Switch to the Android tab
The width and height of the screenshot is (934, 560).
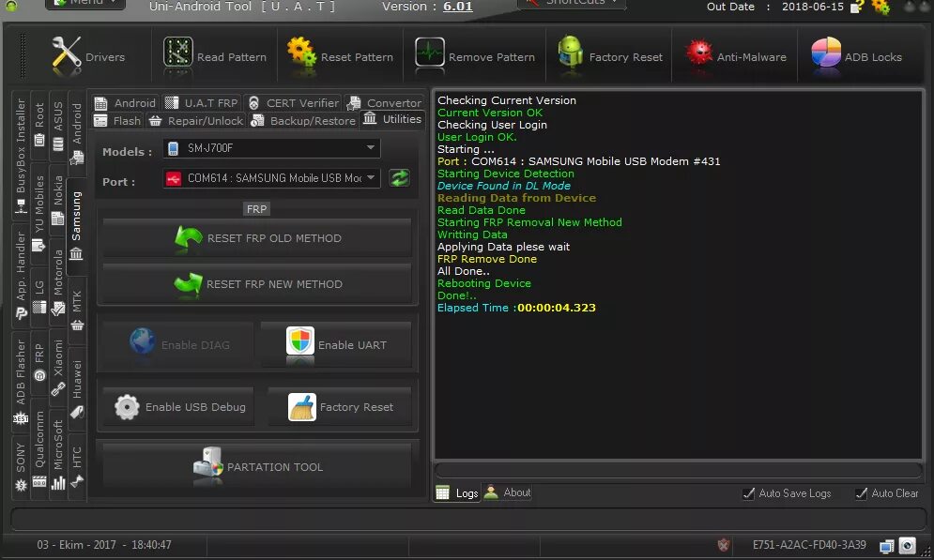(x=125, y=103)
